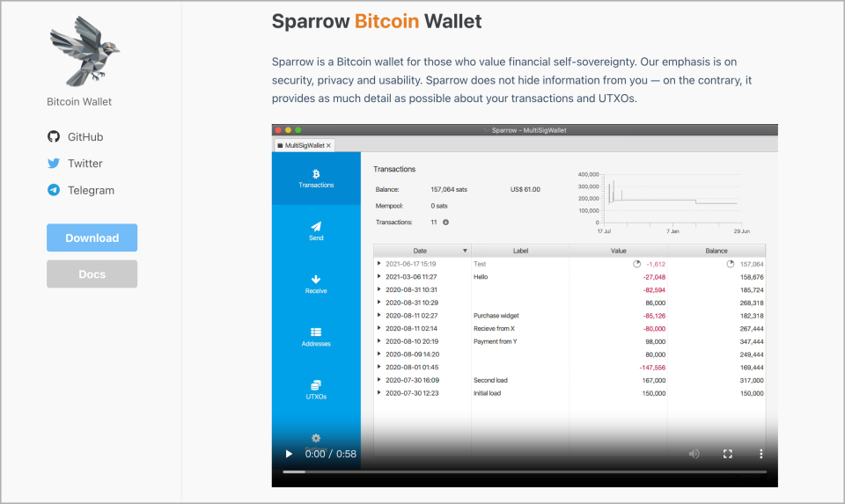Expand the 2020-08-31 10:31 transaction row
The width and height of the screenshot is (845, 504).
(x=378, y=289)
